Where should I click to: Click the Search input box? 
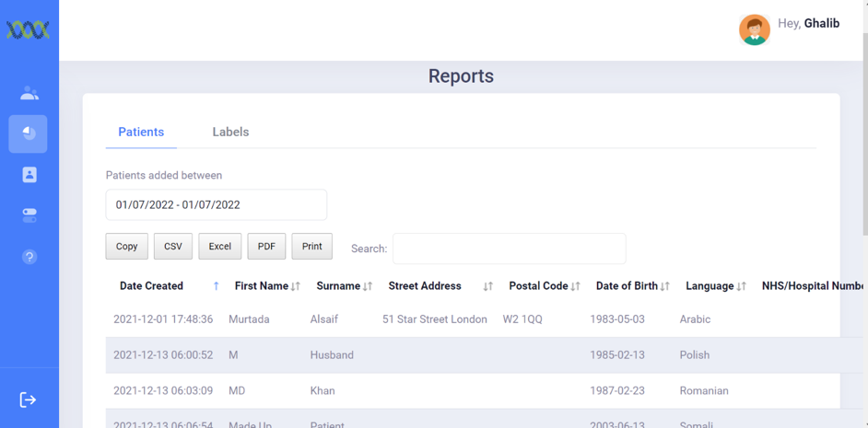tap(509, 249)
